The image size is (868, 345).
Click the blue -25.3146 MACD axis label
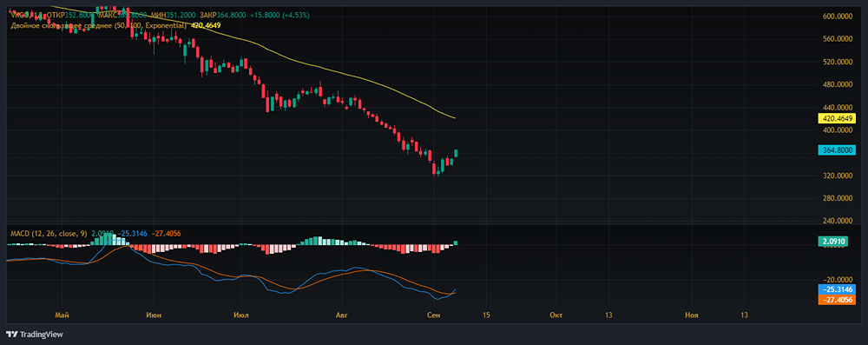837,289
